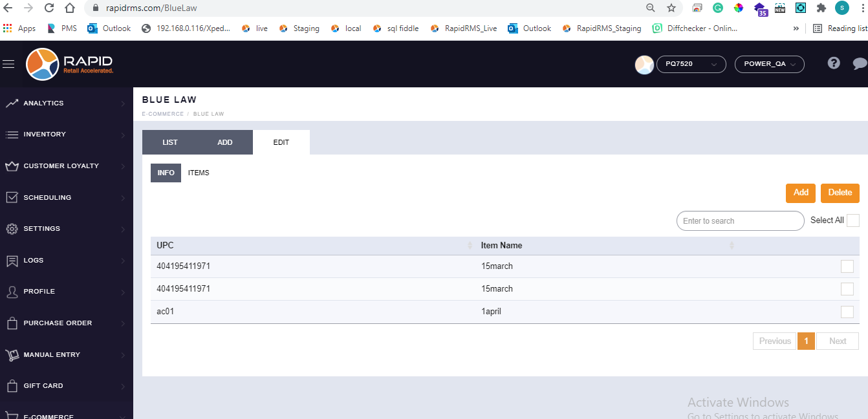Viewport: 868px width, 419px height.
Task: Click the hamburger menu icon
Action: point(8,64)
